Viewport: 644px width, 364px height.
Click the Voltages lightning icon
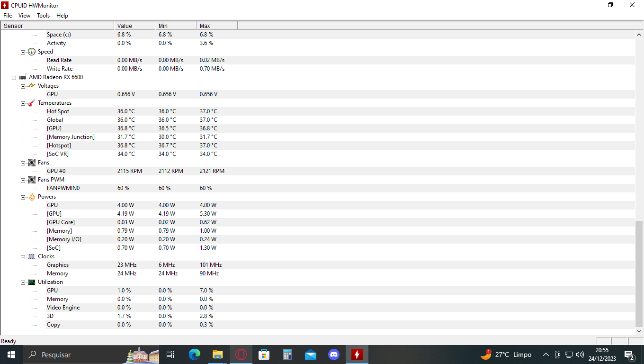(32, 86)
